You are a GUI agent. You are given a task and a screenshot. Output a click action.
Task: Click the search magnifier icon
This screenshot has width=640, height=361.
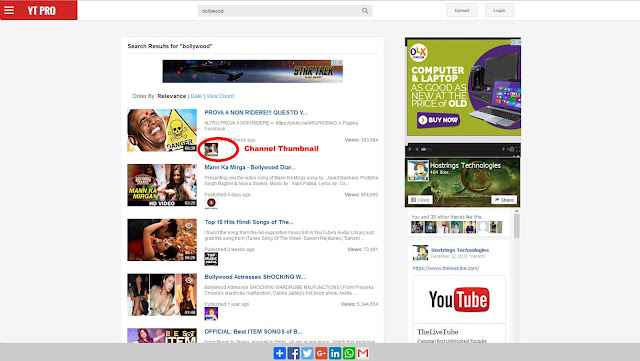[365, 11]
